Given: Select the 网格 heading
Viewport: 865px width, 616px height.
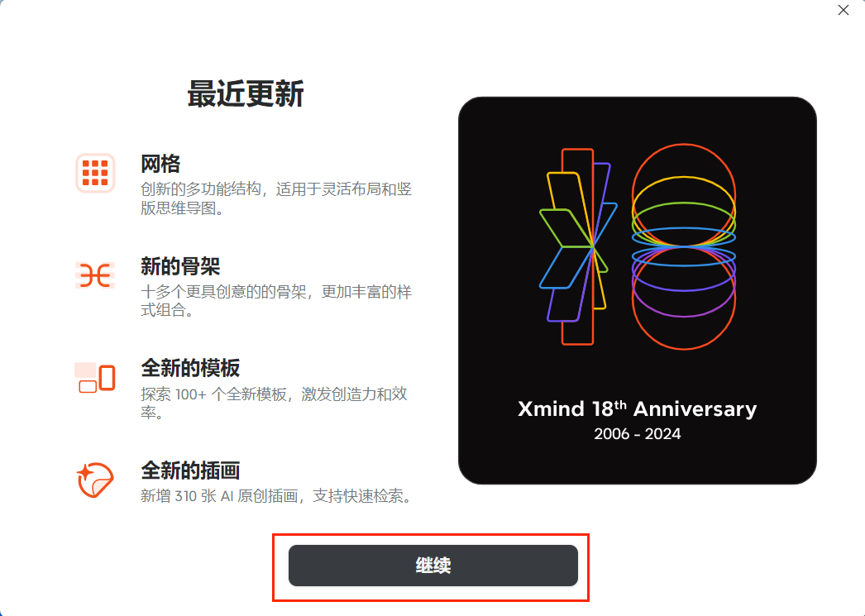Looking at the screenshot, I should 160,164.
